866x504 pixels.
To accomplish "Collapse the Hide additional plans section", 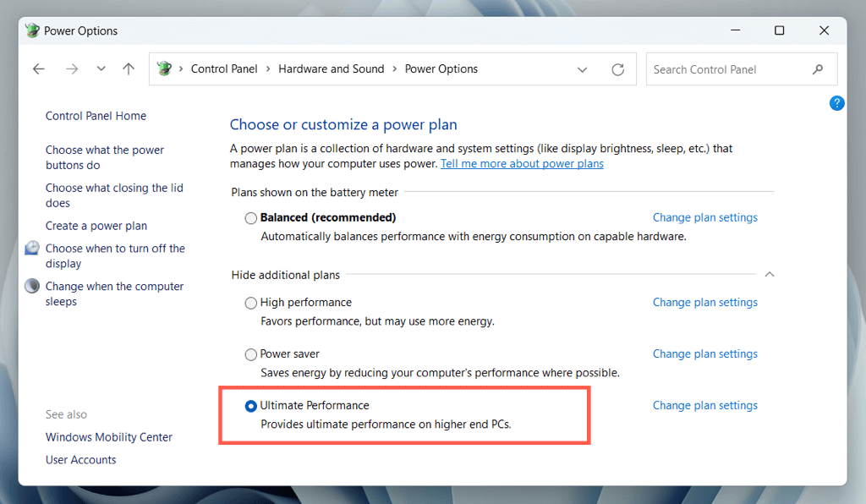I will pos(770,274).
